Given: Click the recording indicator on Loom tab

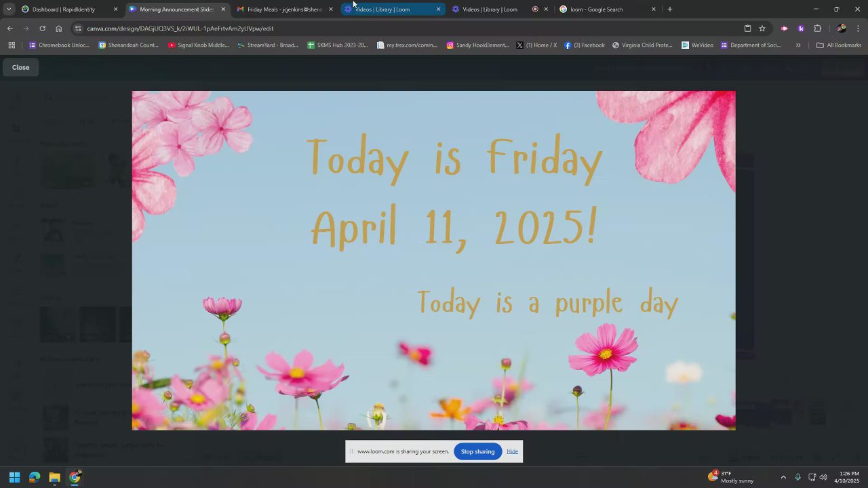Looking at the screenshot, I should [535, 9].
